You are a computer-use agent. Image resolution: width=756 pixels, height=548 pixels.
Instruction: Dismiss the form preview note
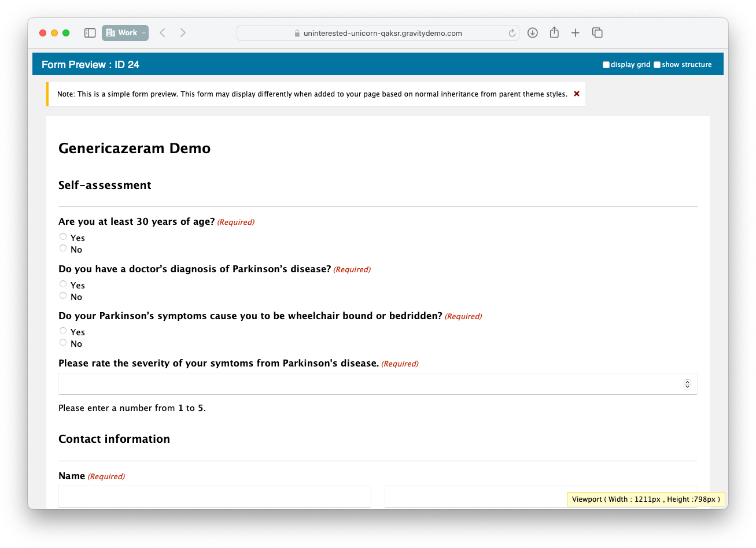click(x=576, y=94)
